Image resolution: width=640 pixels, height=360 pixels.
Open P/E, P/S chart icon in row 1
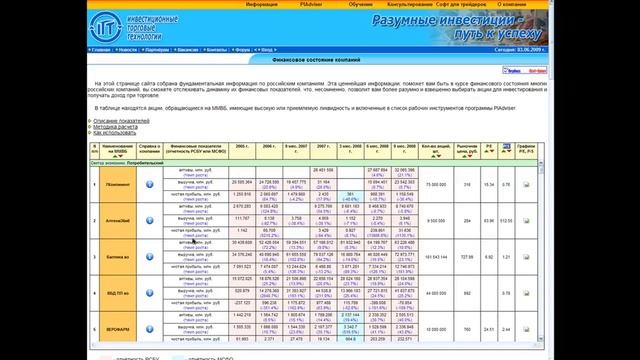click(526, 184)
